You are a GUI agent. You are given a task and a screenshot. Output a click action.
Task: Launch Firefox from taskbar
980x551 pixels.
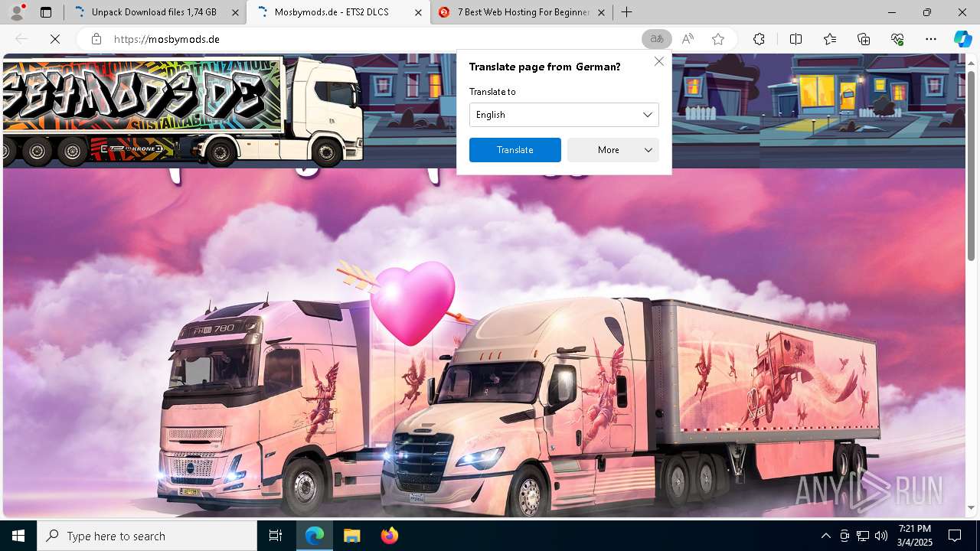[x=390, y=536]
